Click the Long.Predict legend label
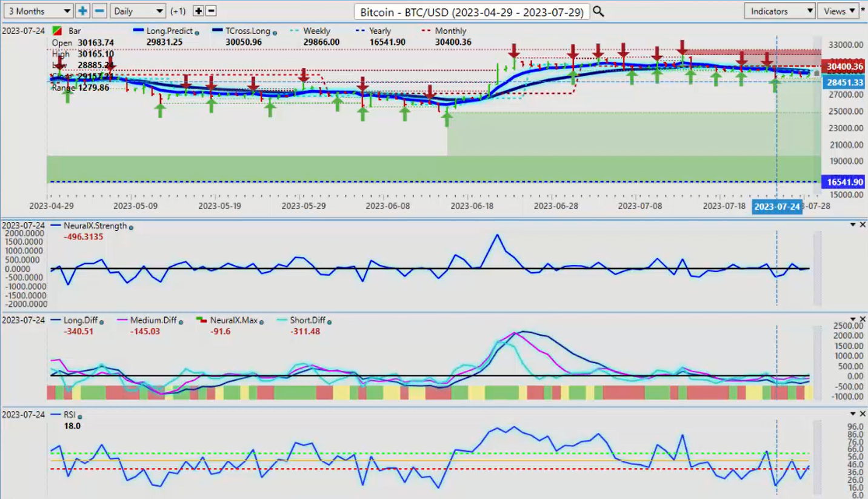Viewport: 868px width, 499px height. point(169,31)
